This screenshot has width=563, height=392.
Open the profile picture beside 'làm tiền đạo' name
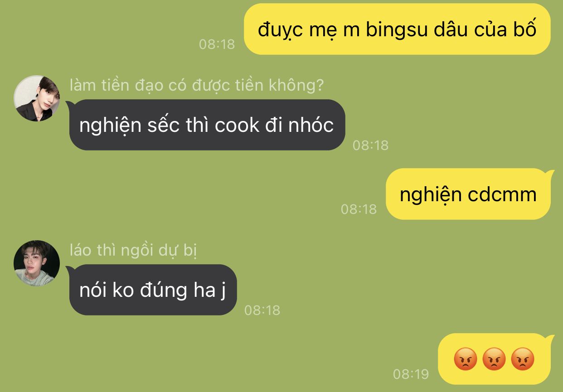37,98
